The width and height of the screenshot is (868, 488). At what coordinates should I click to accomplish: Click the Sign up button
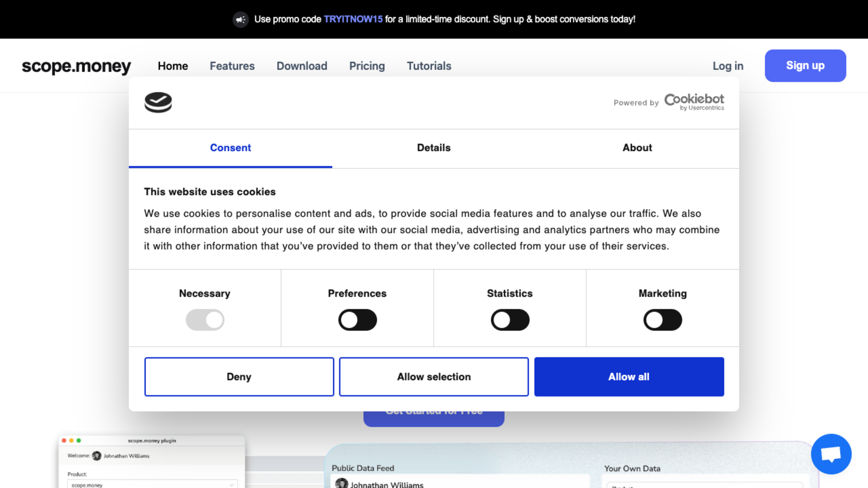coord(805,66)
